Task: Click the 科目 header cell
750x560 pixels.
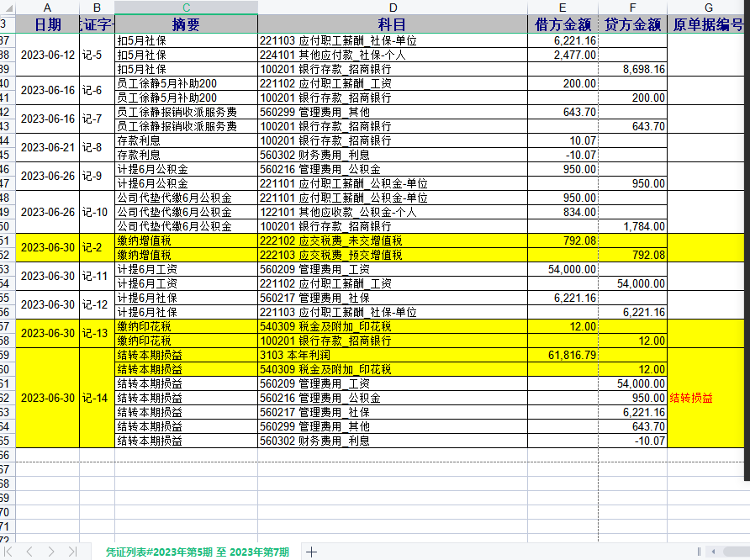Action: click(x=393, y=24)
